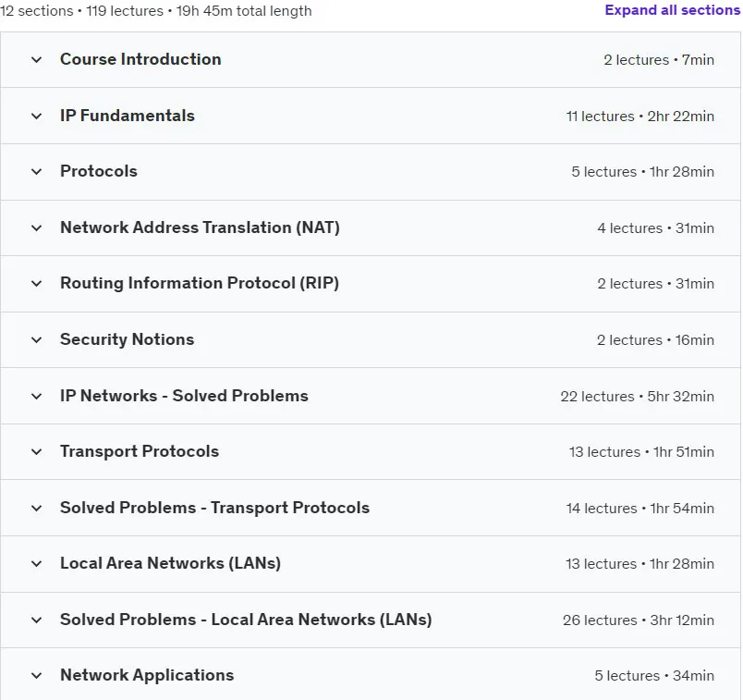Click the 22 lectures • 5hr 32min label
This screenshot has height=700, width=743.
(638, 397)
